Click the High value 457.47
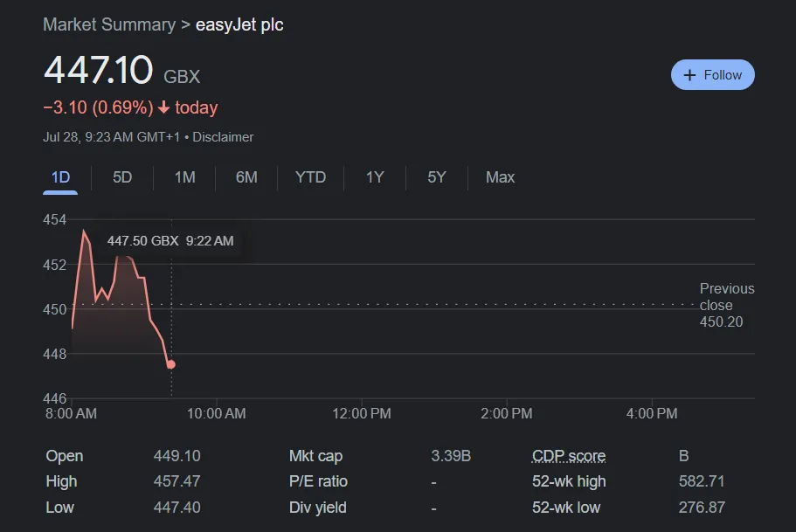 coord(177,481)
